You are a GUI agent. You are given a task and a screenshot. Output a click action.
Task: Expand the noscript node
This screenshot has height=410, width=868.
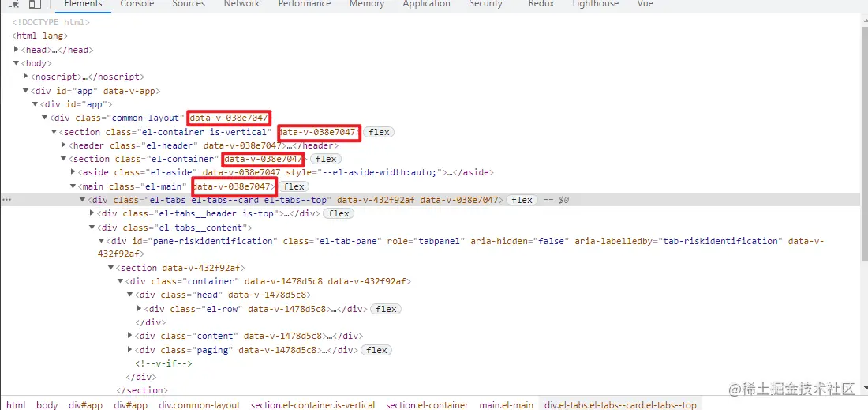tap(26, 77)
